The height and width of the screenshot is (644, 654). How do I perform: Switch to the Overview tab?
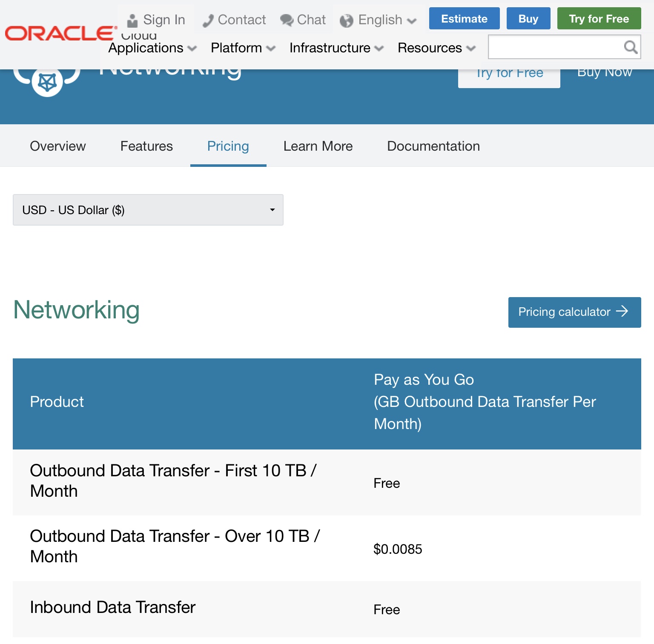pyautogui.click(x=58, y=146)
